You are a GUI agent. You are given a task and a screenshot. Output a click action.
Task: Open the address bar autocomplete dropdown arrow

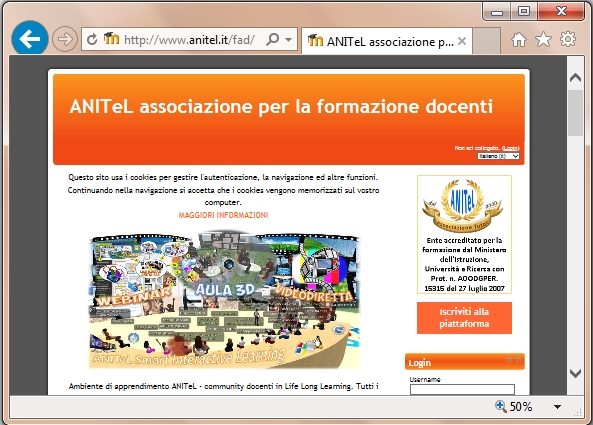(289, 39)
